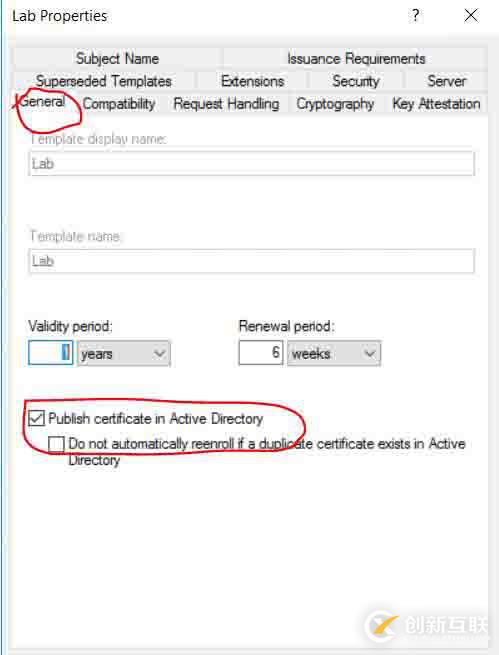Expand the renewal period weeks dropdown
Viewport: 499px width, 655px height.
coord(334,354)
